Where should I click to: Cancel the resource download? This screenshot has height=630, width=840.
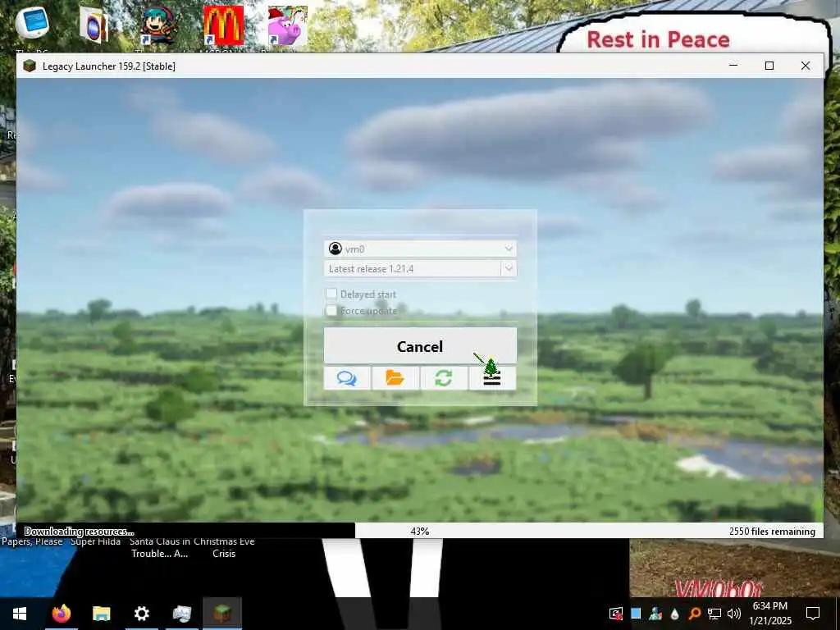point(420,346)
